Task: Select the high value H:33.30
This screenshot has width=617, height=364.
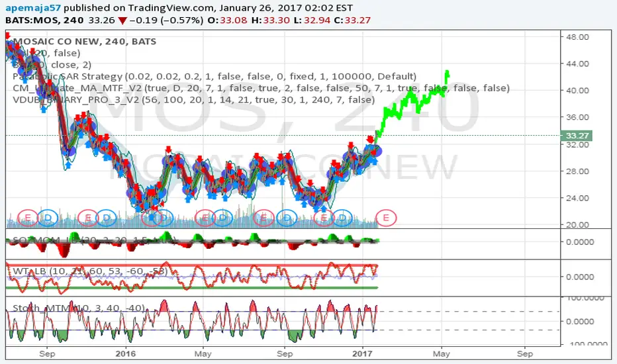Action: pos(270,20)
